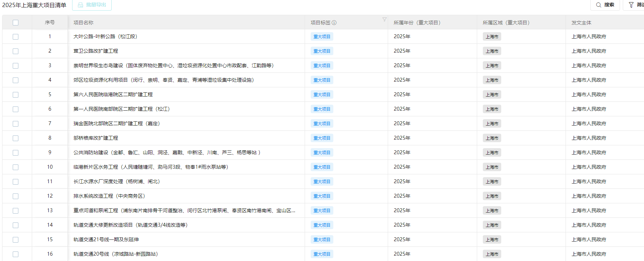This screenshot has width=644, height=261.
Task: Open project 轨道交通21号线一期及东延伸
Action: point(106,240)
